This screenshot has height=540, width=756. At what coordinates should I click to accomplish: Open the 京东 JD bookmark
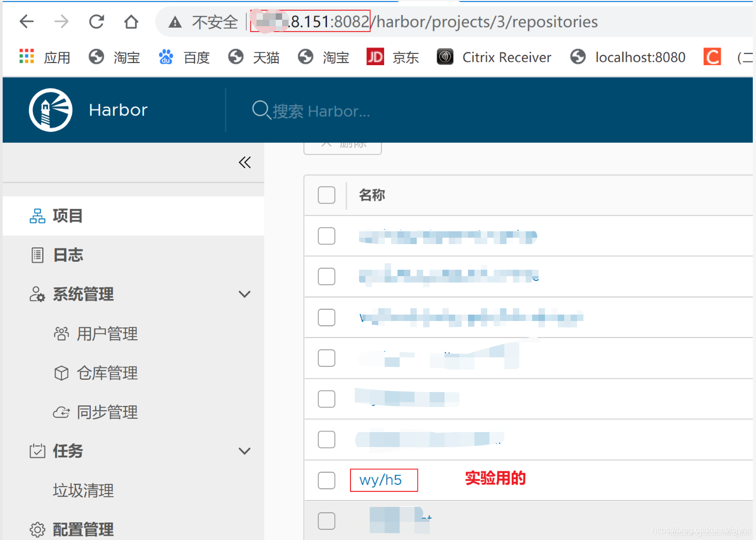click(393, 57)
